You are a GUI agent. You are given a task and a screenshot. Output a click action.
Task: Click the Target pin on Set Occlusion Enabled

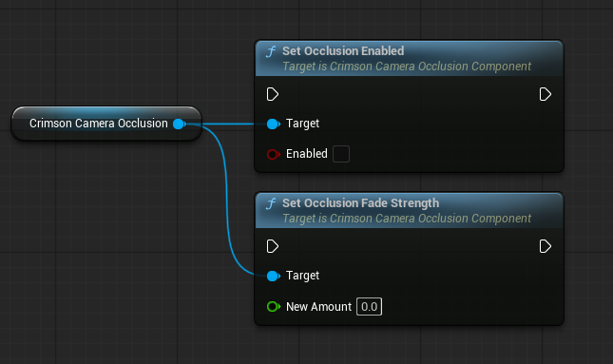click(274, 124)
